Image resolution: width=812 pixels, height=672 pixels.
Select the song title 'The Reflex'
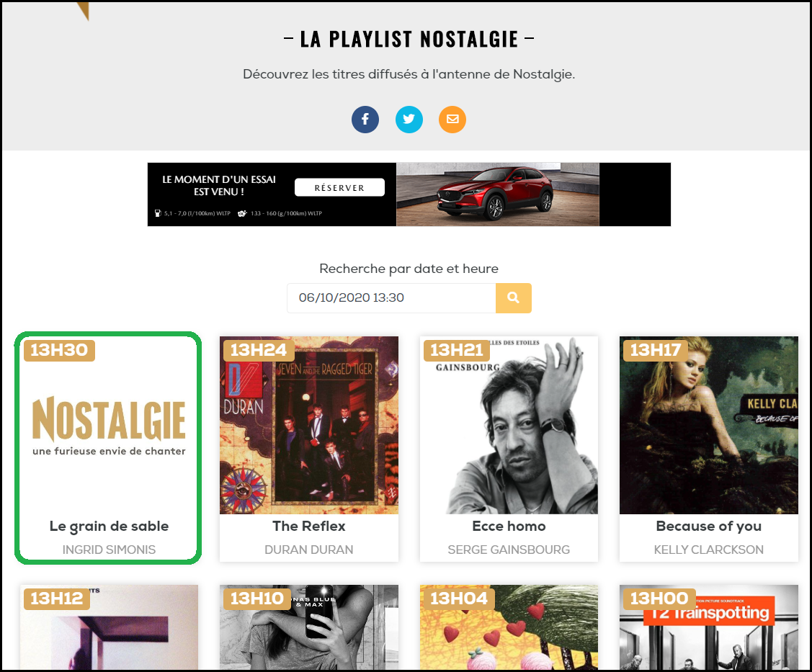pos(309,526)
